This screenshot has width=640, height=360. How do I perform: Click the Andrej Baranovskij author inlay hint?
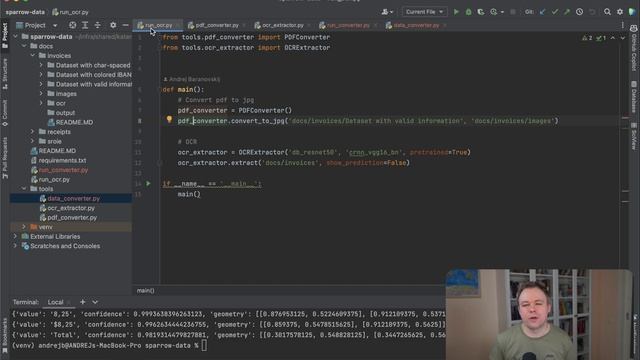(x=192, y=79)
